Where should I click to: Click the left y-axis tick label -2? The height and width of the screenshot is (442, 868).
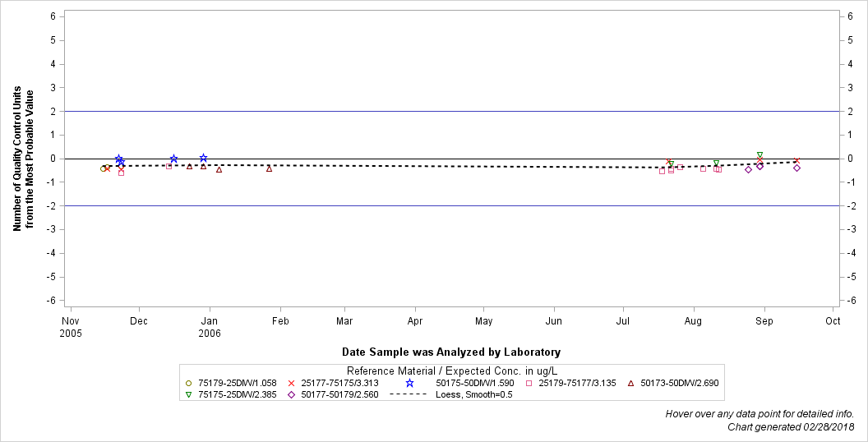(52, 205)
